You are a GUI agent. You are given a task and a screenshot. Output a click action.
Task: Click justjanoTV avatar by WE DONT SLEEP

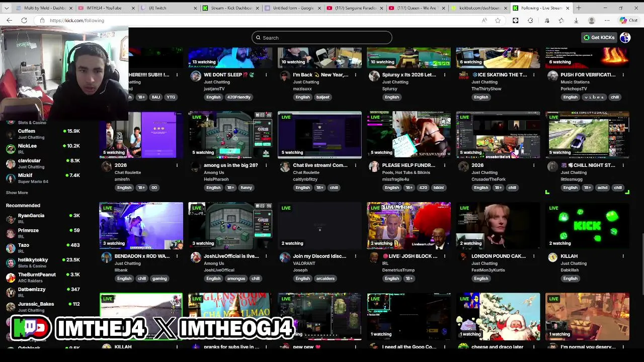[x=196, y=76]
